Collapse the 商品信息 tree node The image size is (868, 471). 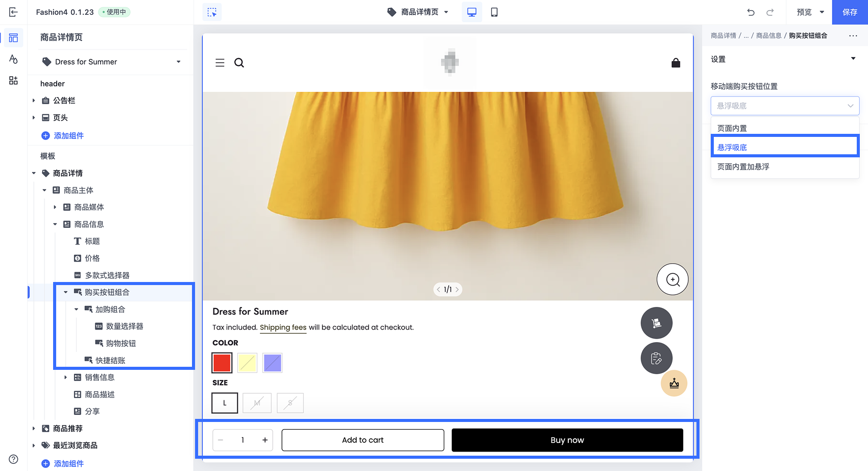pyautogui.click(x=55, y=224)
